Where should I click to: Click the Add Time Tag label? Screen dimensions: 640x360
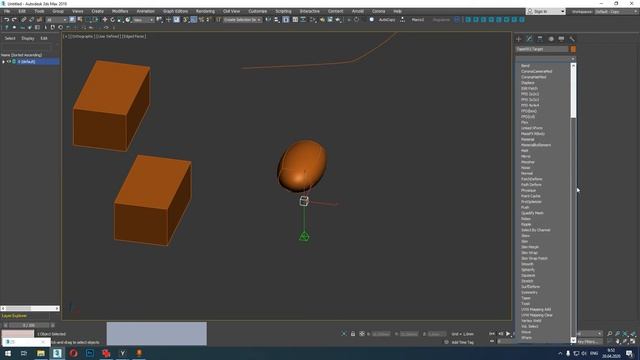click(x=462, y=342)
